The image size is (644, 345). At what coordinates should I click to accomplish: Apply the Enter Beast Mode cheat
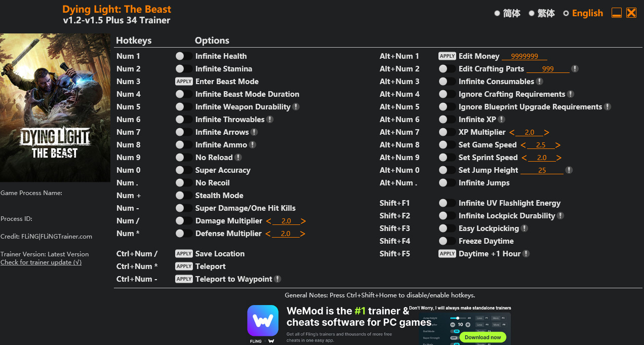click(184, 82)
